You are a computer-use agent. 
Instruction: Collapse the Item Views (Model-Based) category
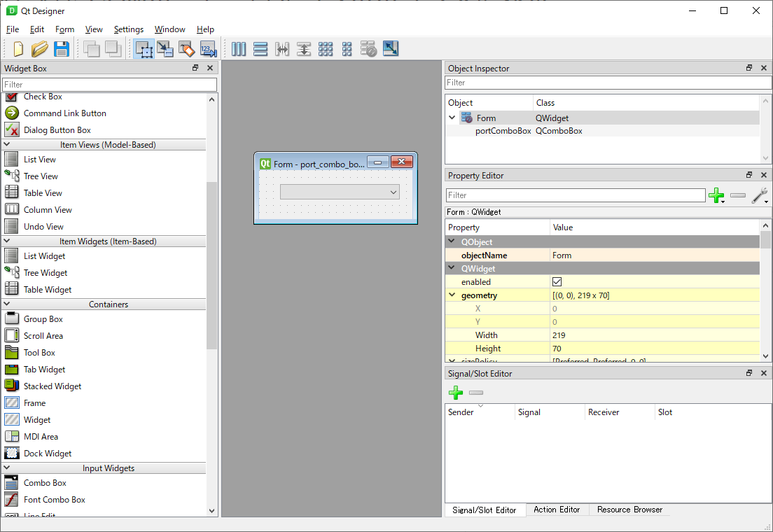7,144
